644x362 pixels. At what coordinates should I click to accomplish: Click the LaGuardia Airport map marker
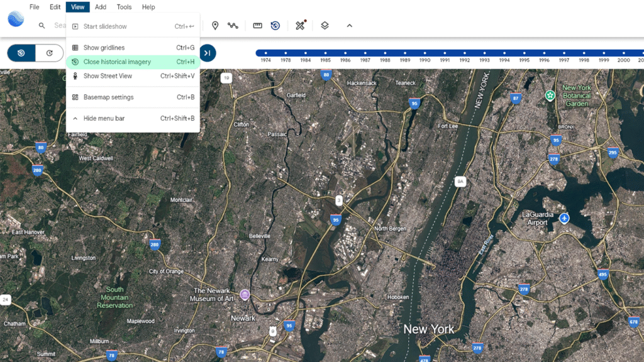pyautogui.click(x=564, y=218)
